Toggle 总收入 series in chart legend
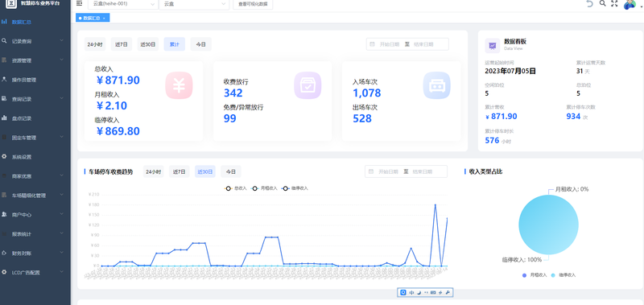 pos(235,188)
